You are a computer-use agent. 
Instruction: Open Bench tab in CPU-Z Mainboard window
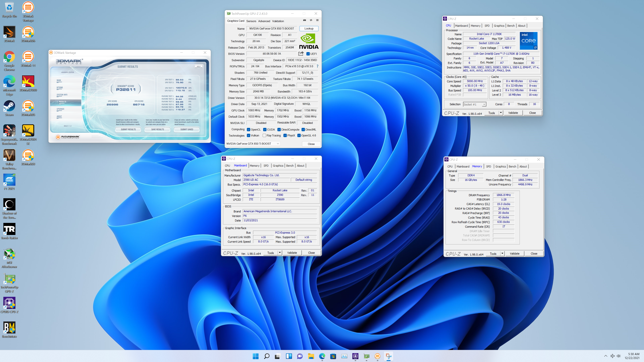coord(290,166)
